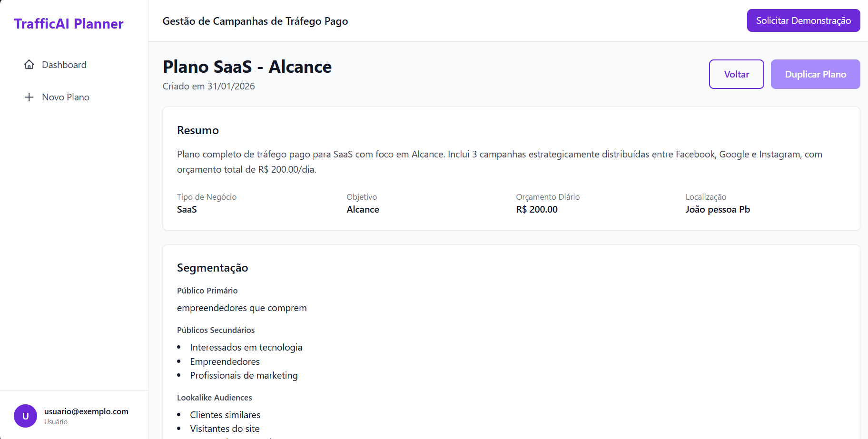Image resolution: width=868 pixels, height=439 pixels.
Task: Click the 'Usuário' profile label
Action: pyautogui.click(x=55, y=421)
